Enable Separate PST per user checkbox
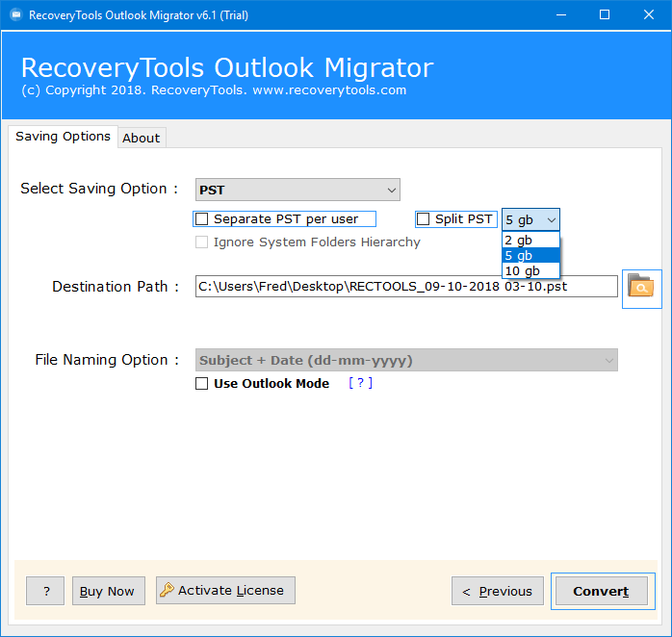672x637 pixels. [x=201, y=218]
